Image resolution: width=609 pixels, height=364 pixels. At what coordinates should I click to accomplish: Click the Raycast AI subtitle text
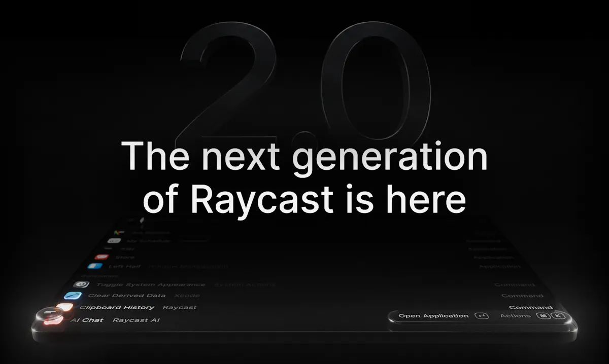pyautogui.click(x=136, y=320)
